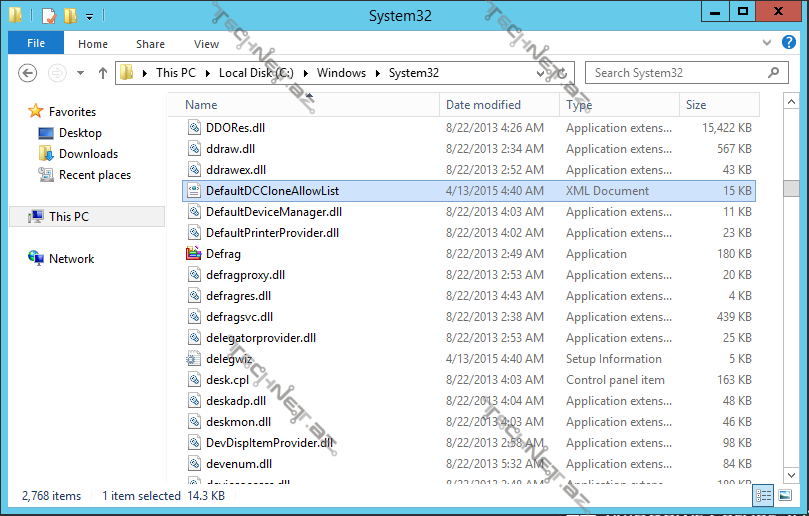Click the defragres.dll file icon

(x=194, y=296)
